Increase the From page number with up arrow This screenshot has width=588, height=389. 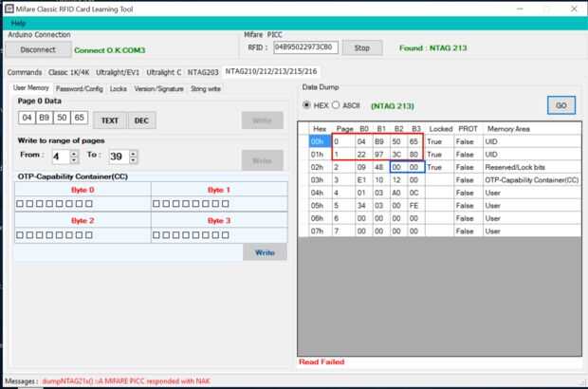[74, 154]
